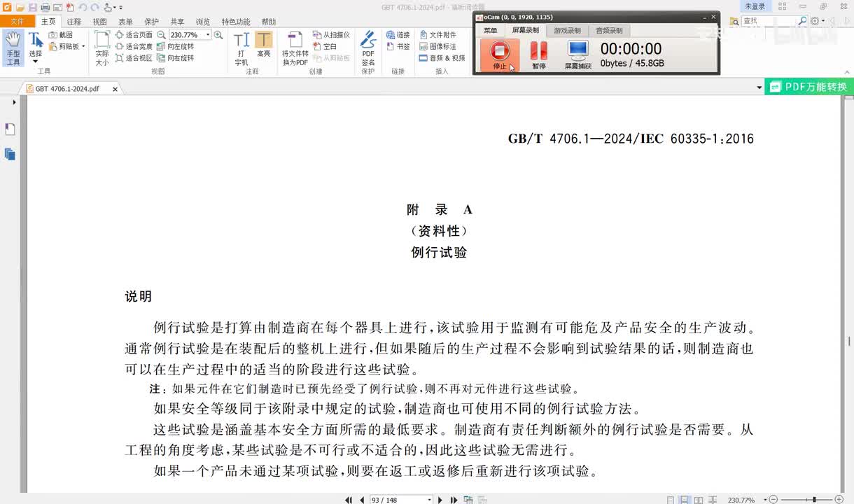Open the document tab list dropdown arrow

coord(759,88)
